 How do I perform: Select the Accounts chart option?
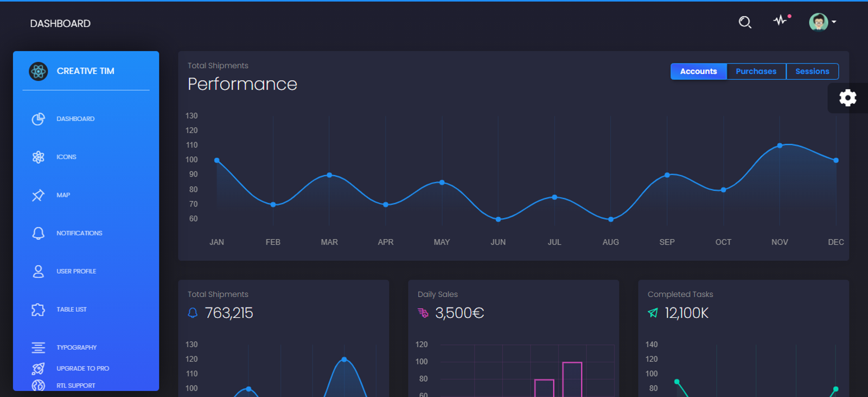coord(699,72)
